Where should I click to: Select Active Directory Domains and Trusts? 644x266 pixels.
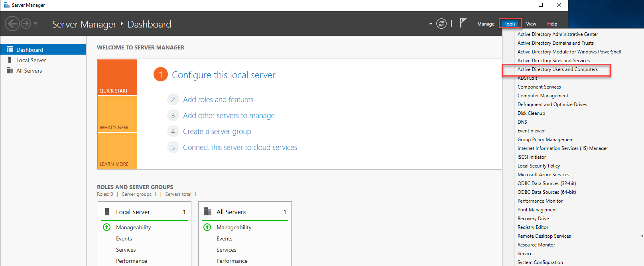coord(555,43)
